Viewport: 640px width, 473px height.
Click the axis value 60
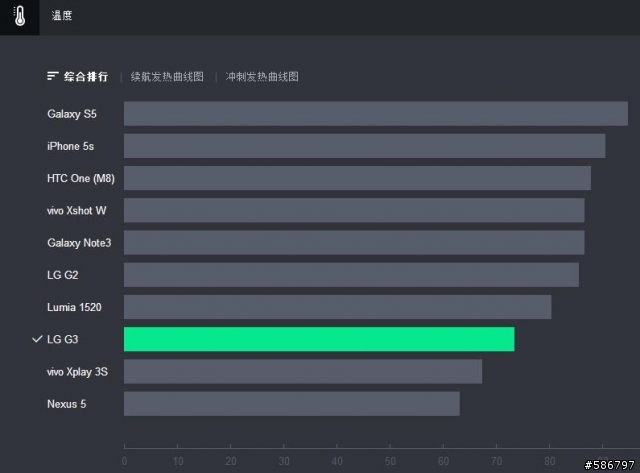click(x=443, y=461)
